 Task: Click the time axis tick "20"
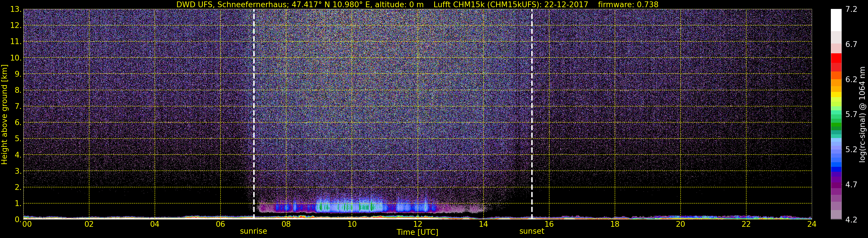(680, 224)
